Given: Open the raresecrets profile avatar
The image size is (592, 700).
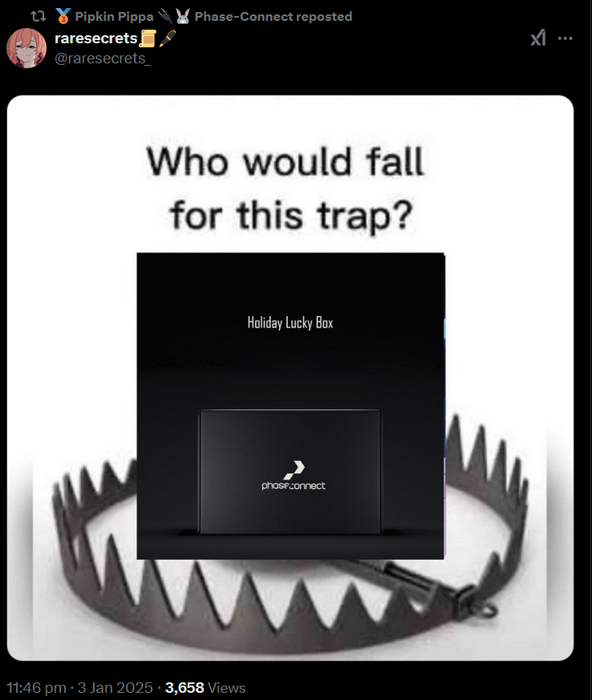Looking at the screenshot, I should coord(26,48).
